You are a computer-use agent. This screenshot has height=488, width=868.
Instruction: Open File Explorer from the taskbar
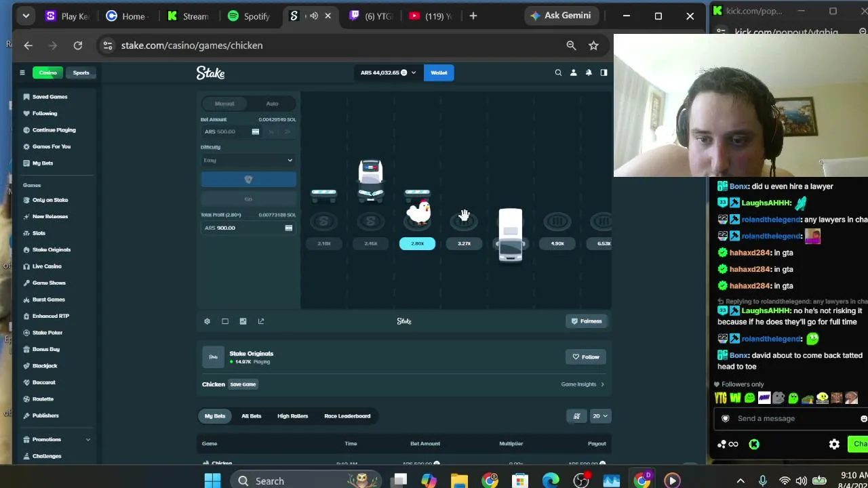[x=459, y=481]
